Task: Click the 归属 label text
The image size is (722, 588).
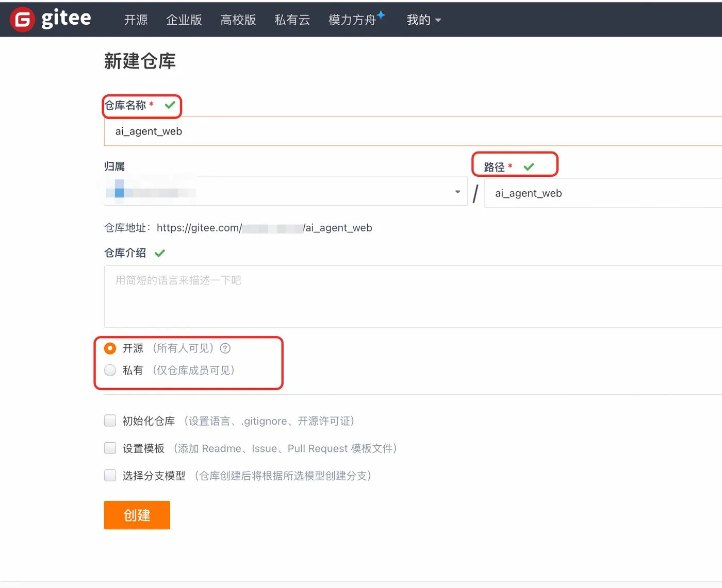Action: [x=114, y=166]
